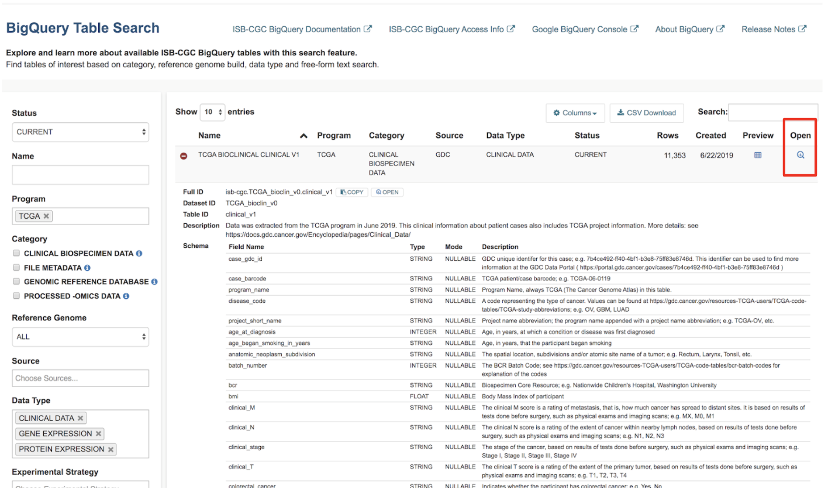
Task: Click the table Search input field
Action: (x=772, y=112)
